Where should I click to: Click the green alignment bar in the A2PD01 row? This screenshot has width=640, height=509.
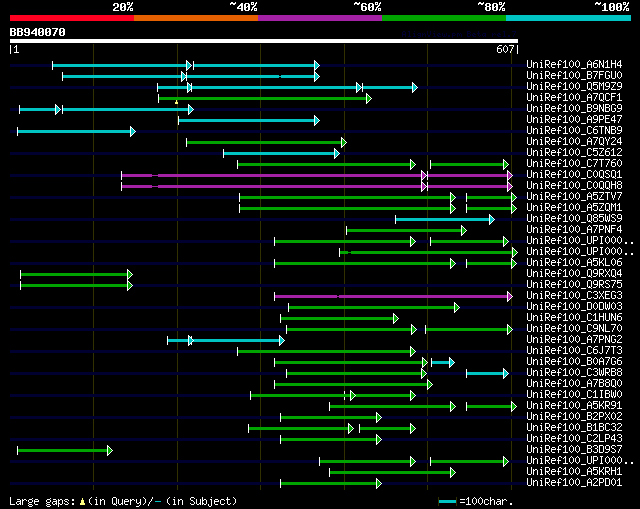point(331,484)
